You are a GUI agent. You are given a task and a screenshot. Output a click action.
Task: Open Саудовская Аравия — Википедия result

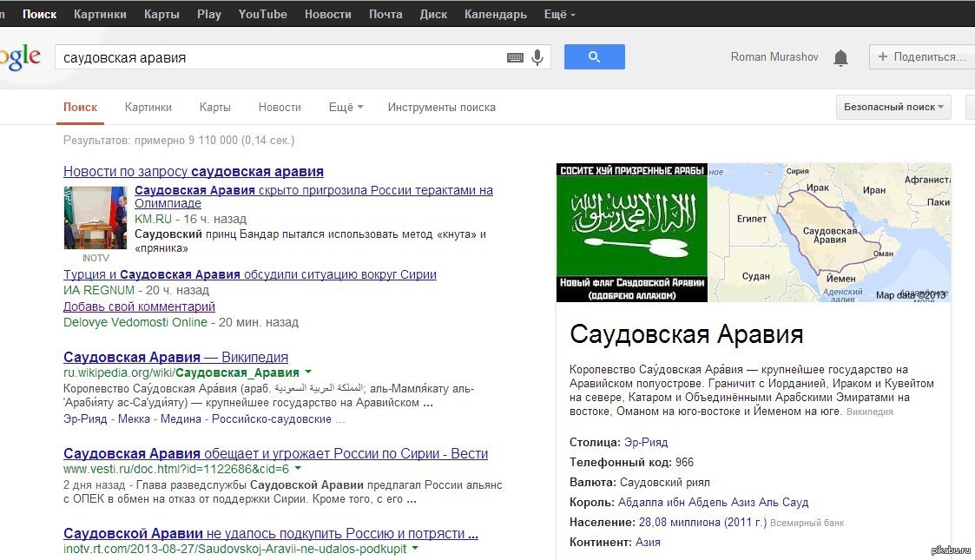point(176,357)
